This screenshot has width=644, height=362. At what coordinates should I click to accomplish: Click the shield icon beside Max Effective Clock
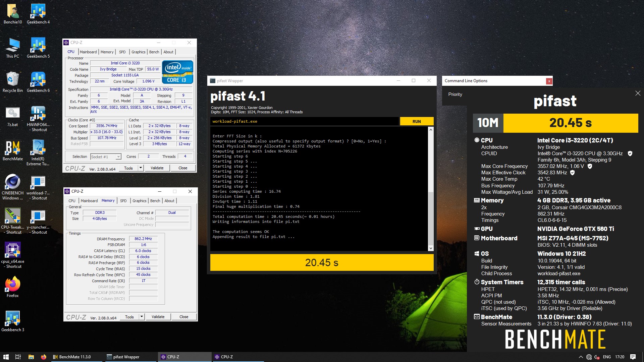click(573, 173)
